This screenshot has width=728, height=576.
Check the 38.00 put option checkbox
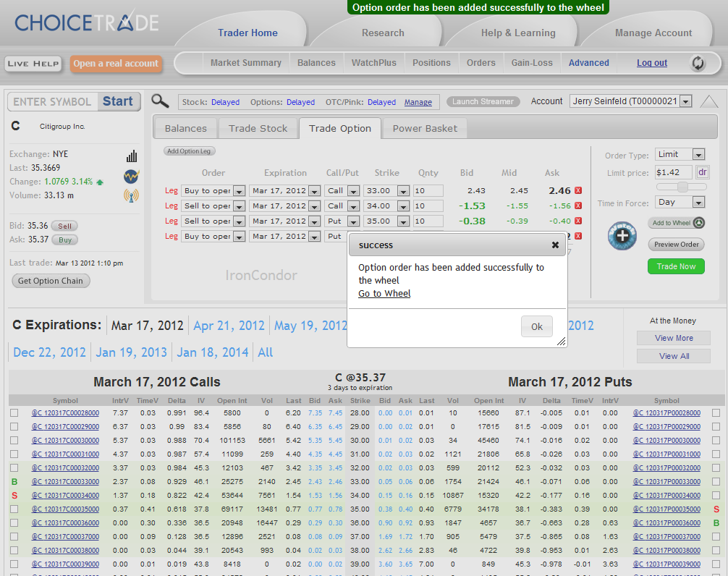pos(716,551)
